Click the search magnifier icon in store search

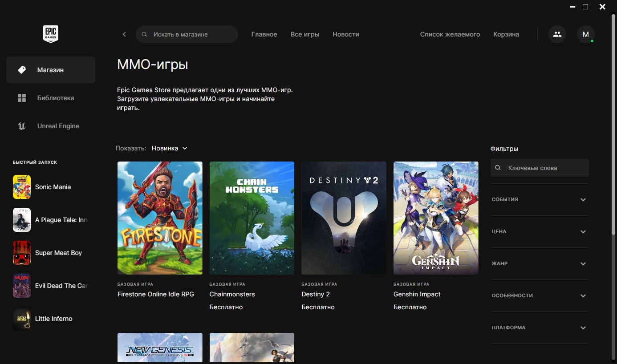click(x=144, y=34)
